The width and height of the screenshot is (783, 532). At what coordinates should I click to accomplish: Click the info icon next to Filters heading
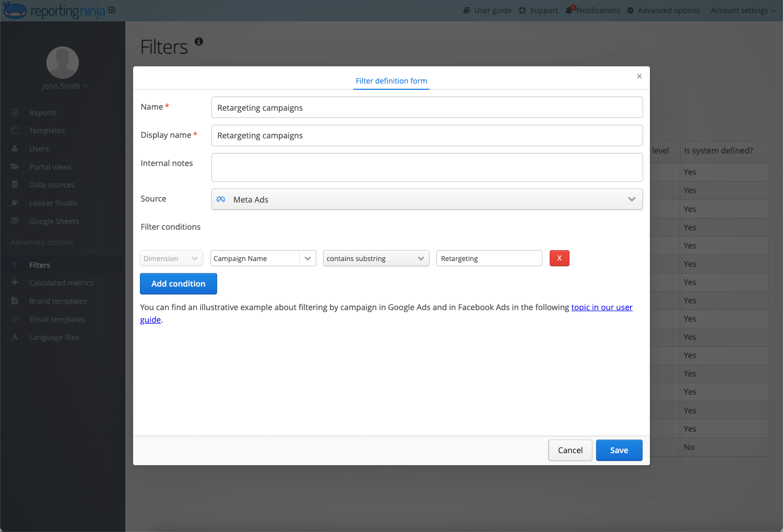pos(198,41)
